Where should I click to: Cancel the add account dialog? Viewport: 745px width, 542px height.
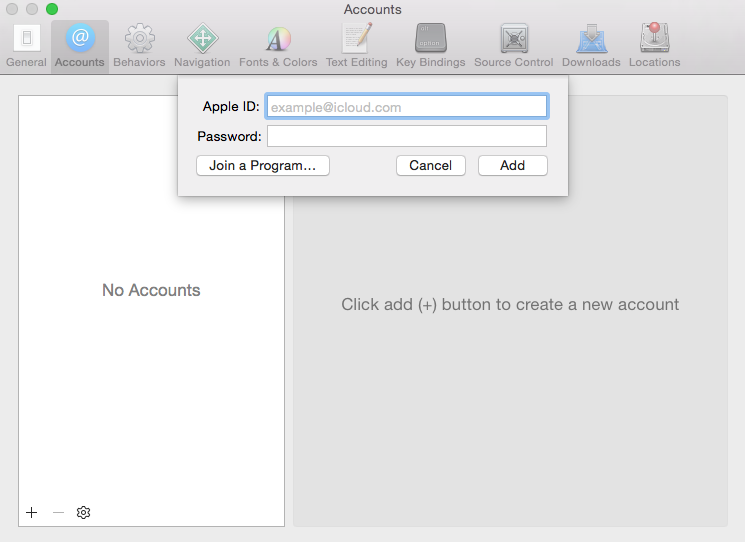[430, 165]
